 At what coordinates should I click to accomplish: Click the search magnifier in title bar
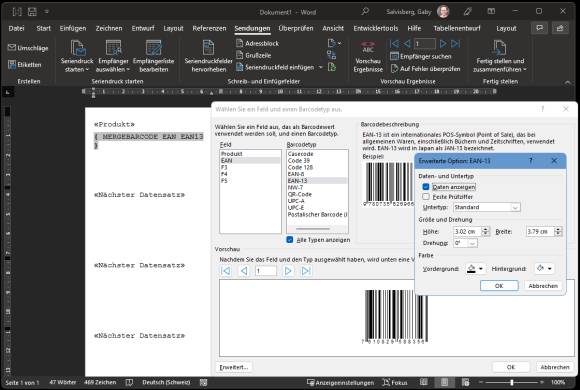(365, 11)
